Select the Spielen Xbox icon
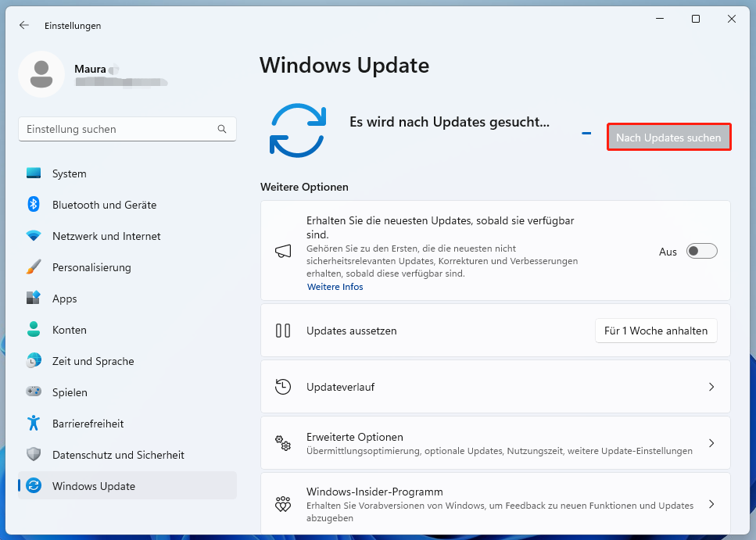Image resolution: width=756 pixels, height=540 pixels. [x=33, y=392]
